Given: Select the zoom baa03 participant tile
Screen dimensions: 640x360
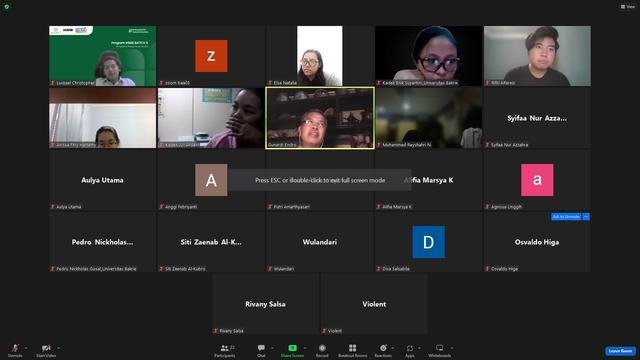Looking at the screenshot, I should [x=211, y=56].
